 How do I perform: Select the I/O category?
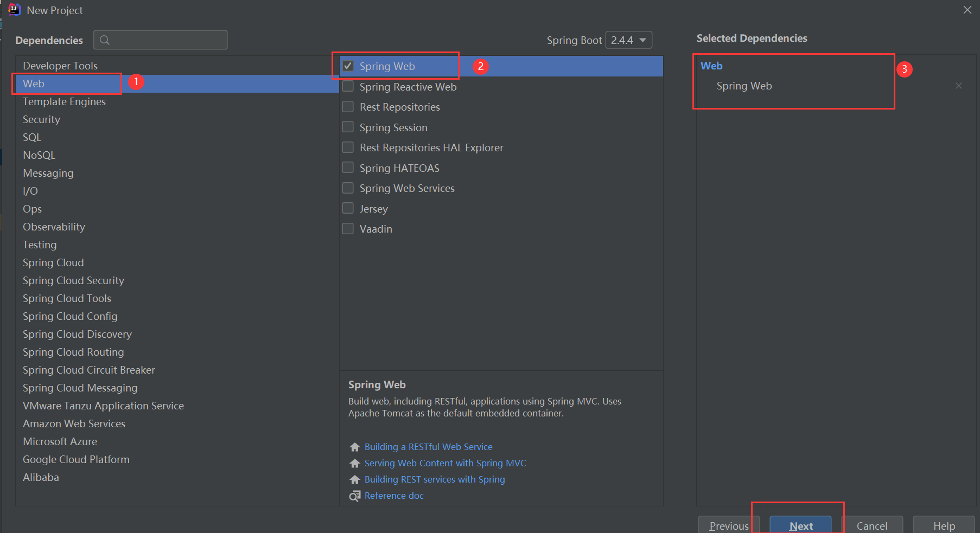177,191
